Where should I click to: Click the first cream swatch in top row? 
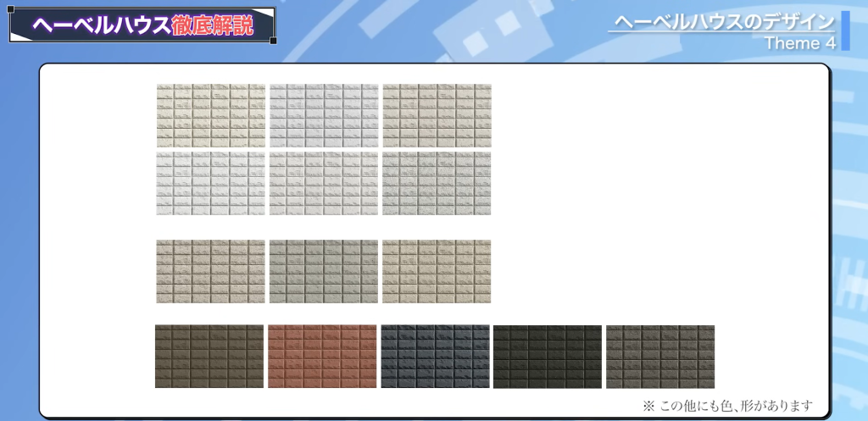(x=211, y=115)
